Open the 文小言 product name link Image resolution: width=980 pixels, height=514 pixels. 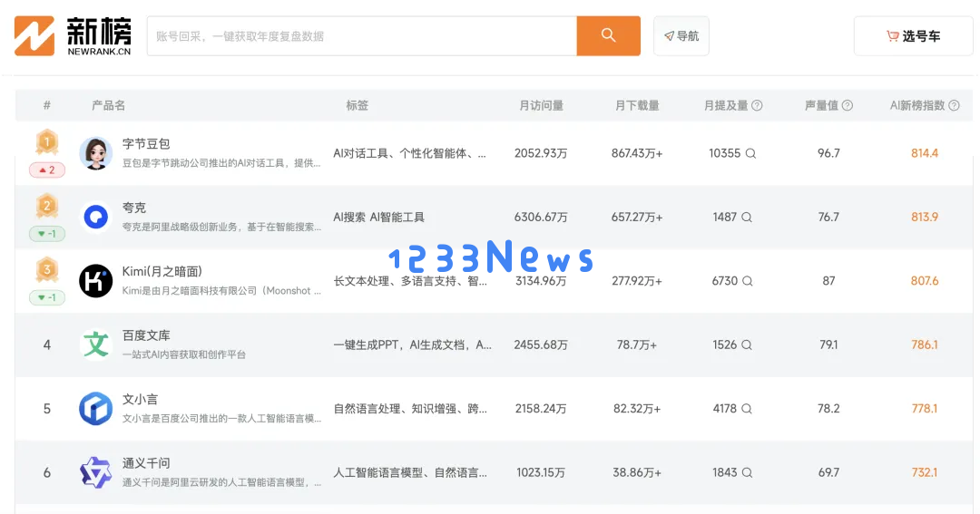pos(140,399)
